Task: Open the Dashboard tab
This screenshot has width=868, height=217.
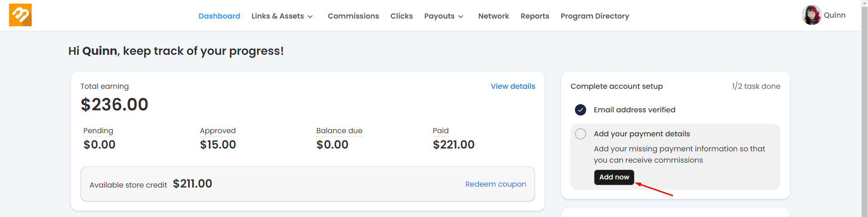Action: click(x=219, y=16)
